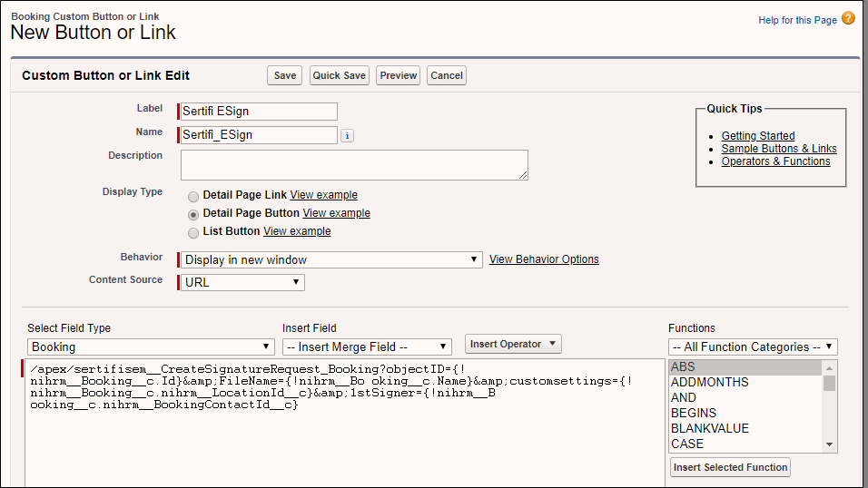Screen dimensions: 868x488
Task: Select ABS in functions list
Action: (745, 366)
